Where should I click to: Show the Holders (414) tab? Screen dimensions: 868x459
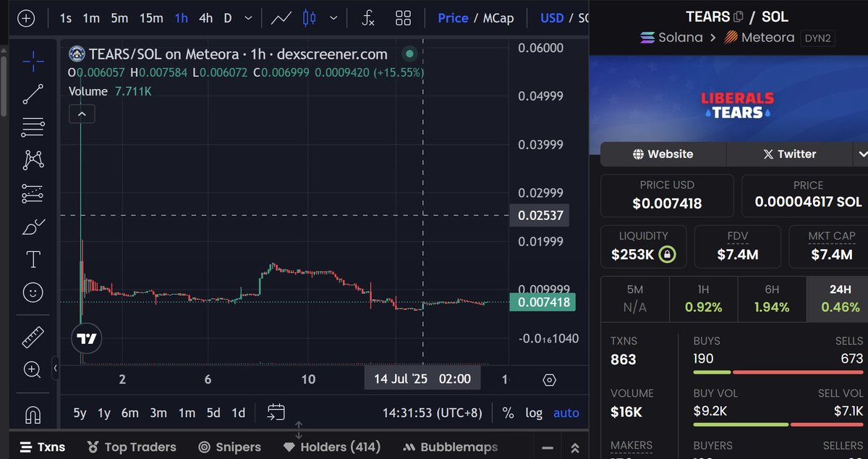click(x=331, y=447)
